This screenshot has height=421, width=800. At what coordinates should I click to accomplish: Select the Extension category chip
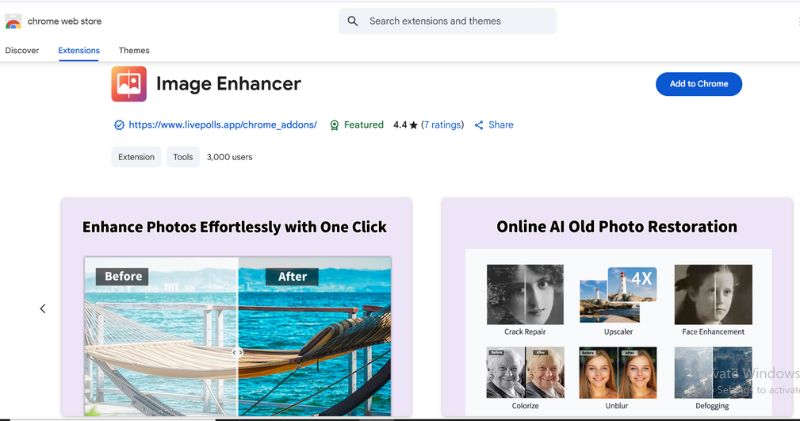coord(136,157)
